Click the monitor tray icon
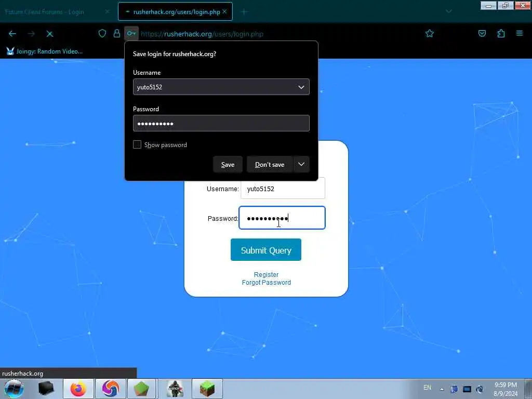Viewport: 532px width, 399px height. tap(467, 389)
